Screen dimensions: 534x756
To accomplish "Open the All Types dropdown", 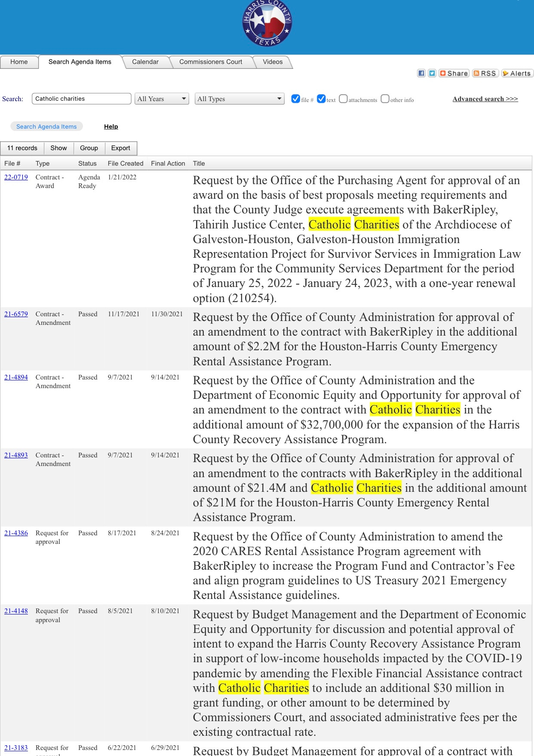I will pos(239,99).
